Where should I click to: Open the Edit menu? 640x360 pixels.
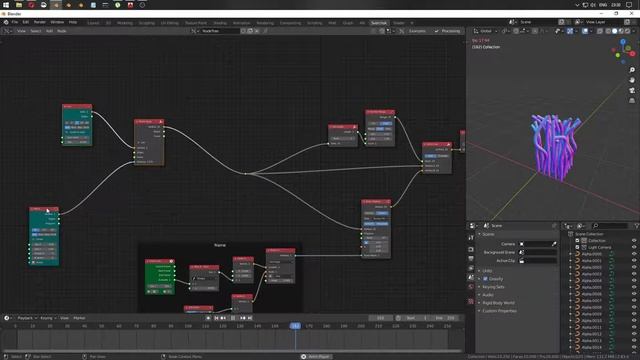click(x=26, y=22)
